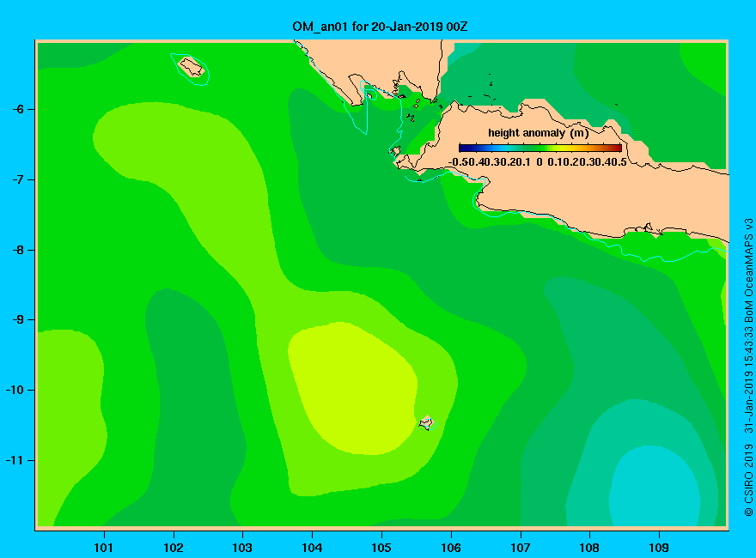This screenshot has height=558, width=756.
Task: Click the longitude label 104
Action: point(312,548)
